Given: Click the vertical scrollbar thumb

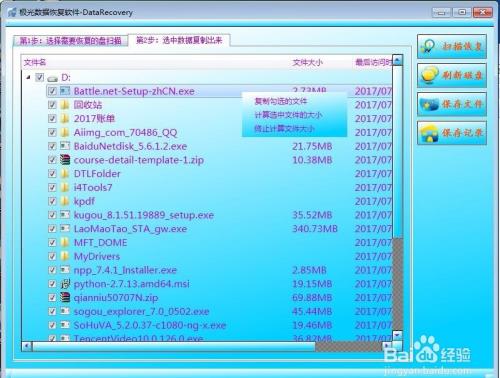Looking at the screenshot, I should (x=397, y=152).
